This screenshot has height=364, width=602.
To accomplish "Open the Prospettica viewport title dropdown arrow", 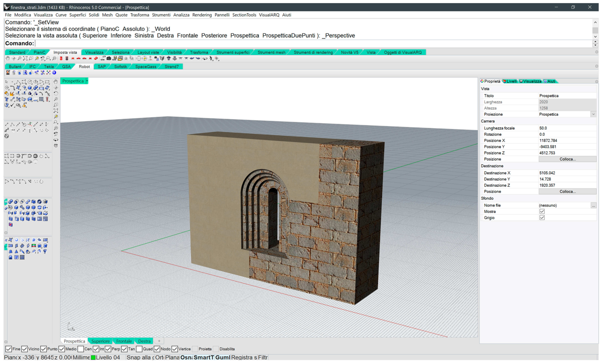I will coord(87,81).
